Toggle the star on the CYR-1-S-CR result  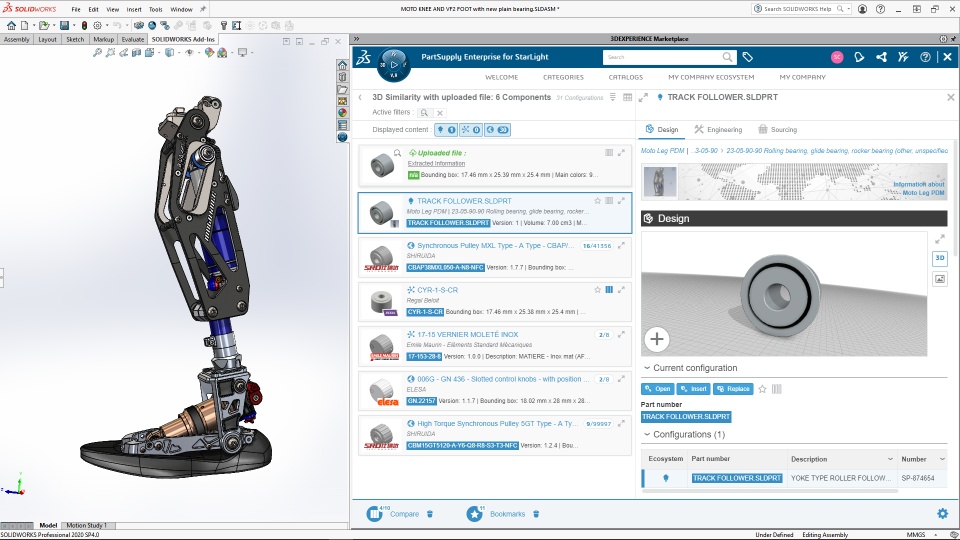598,290
